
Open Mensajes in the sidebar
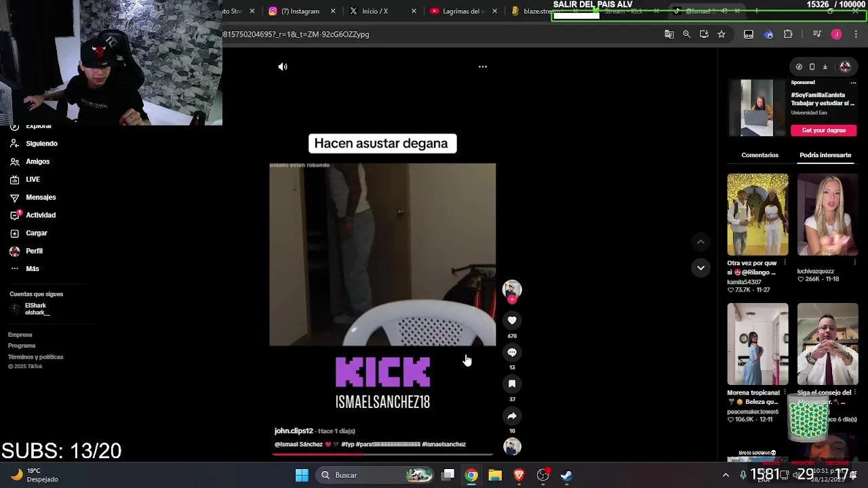pyautogui.click(x=33, y=197)
